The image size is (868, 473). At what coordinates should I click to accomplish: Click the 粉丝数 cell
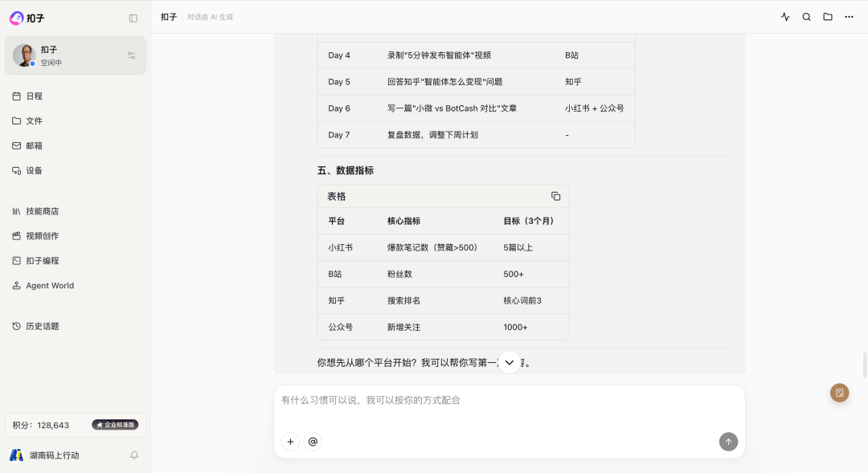(x=399, y=275)
